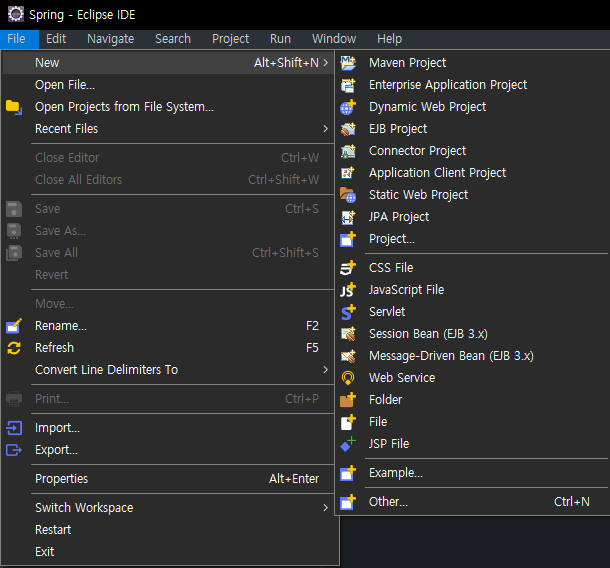This screenshot has width=610, height=568.
Task: Select Import... menu entry
Action: click(168, 428)
